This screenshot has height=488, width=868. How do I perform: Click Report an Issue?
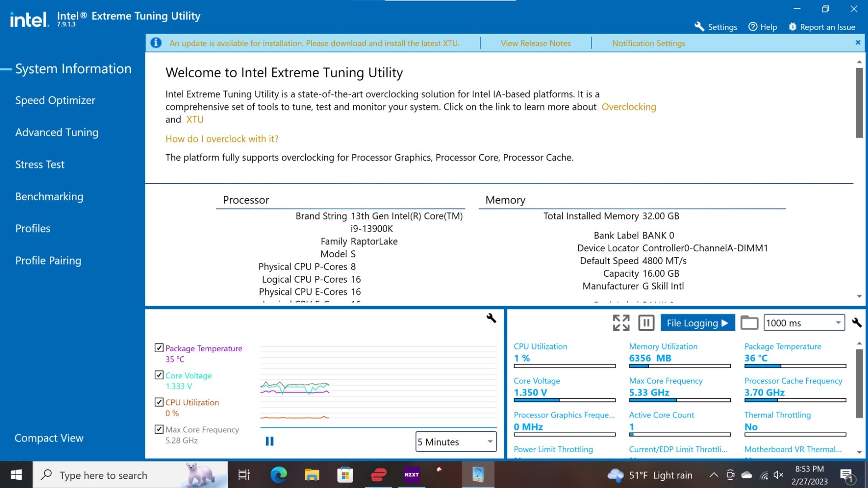click(822, 27)
